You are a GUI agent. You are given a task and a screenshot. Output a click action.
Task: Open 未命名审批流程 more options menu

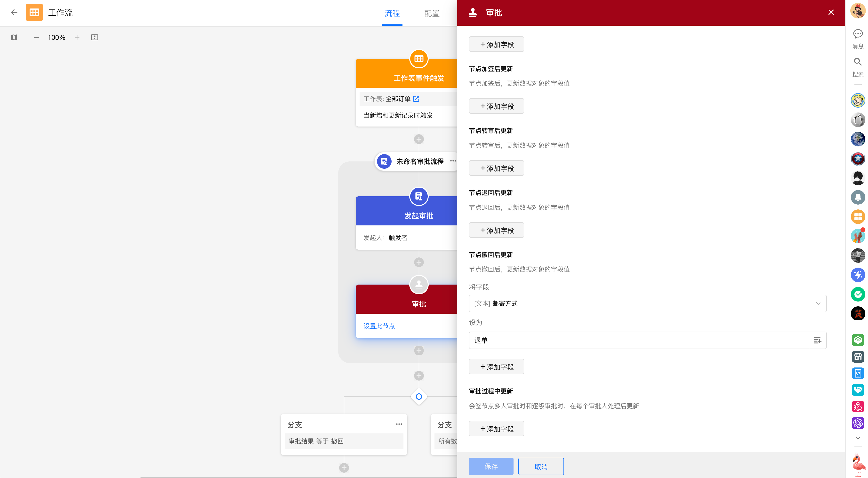[453, 161]
